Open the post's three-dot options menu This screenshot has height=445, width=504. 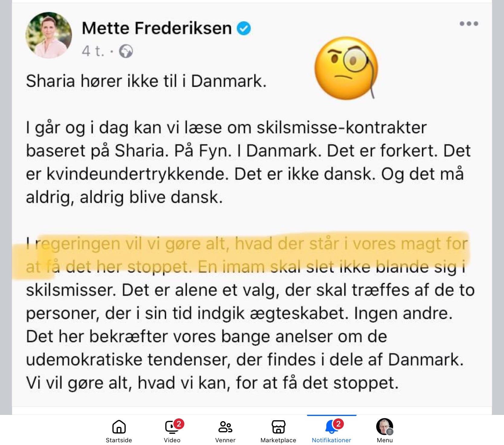(x=469, y=24)
